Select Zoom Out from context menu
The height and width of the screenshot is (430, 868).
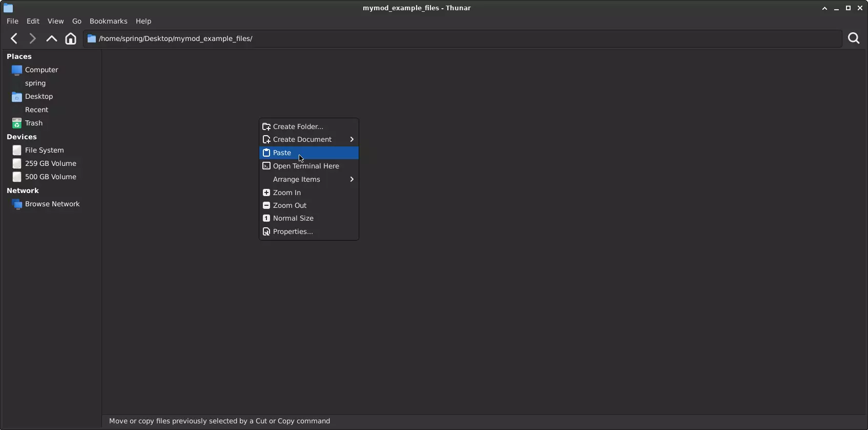click(309, 205)
